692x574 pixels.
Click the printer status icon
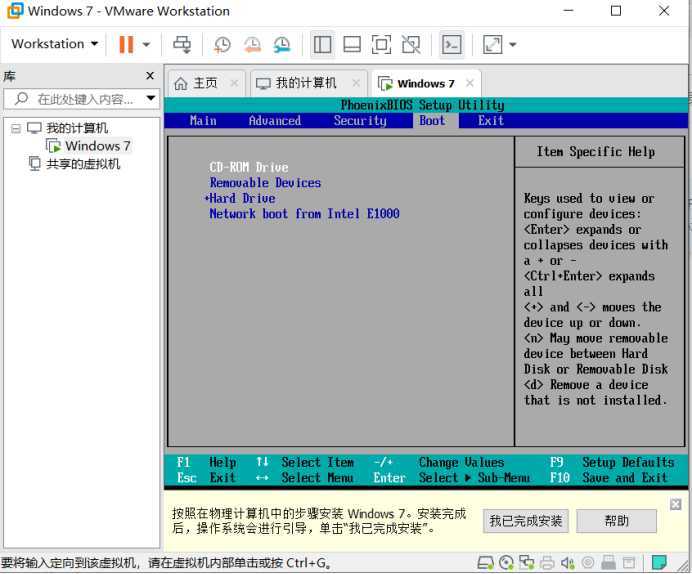(x=547, y=563)
